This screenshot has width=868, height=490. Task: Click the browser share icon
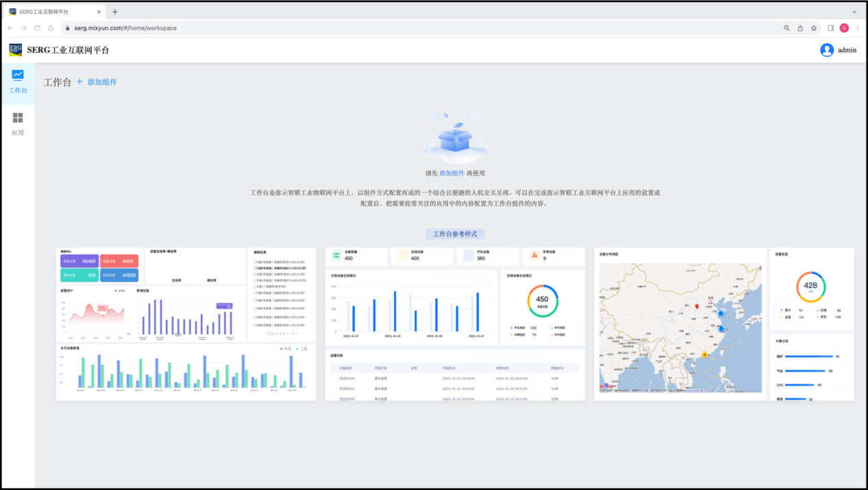tap(800, 28)
